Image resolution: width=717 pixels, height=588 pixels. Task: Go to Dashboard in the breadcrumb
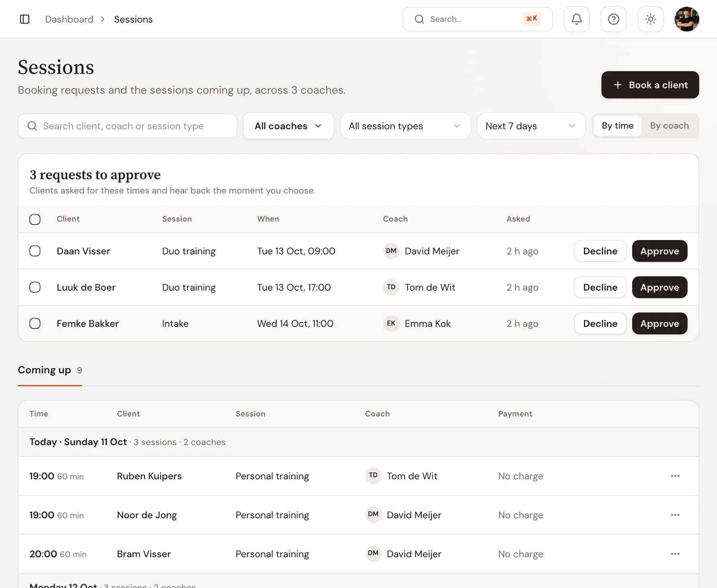pyautogui.click(x=69, y=19)
